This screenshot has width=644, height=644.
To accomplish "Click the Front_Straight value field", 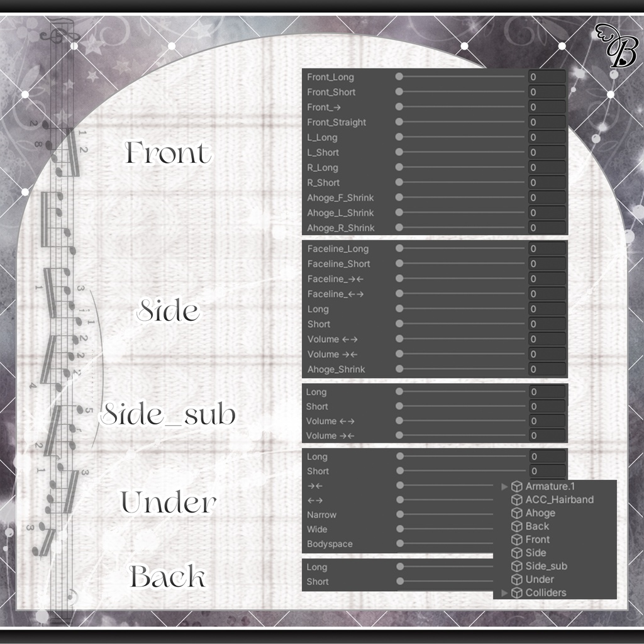I will 547,122.
